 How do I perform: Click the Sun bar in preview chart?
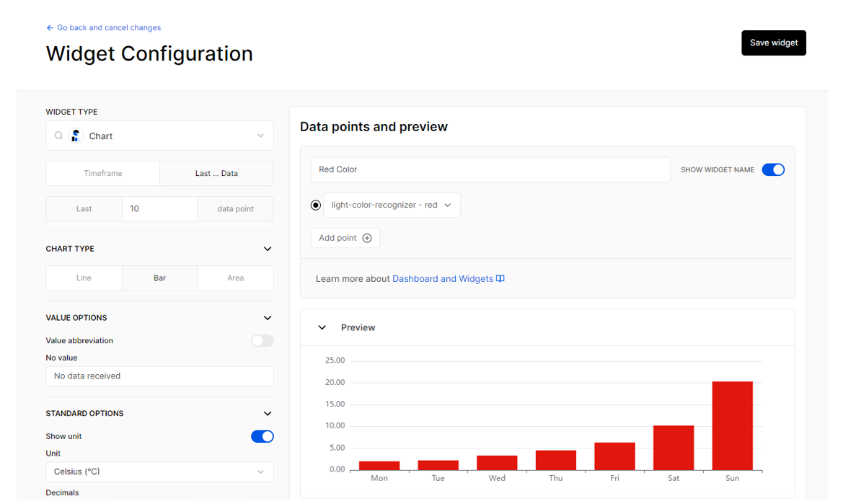pos(732,426)
